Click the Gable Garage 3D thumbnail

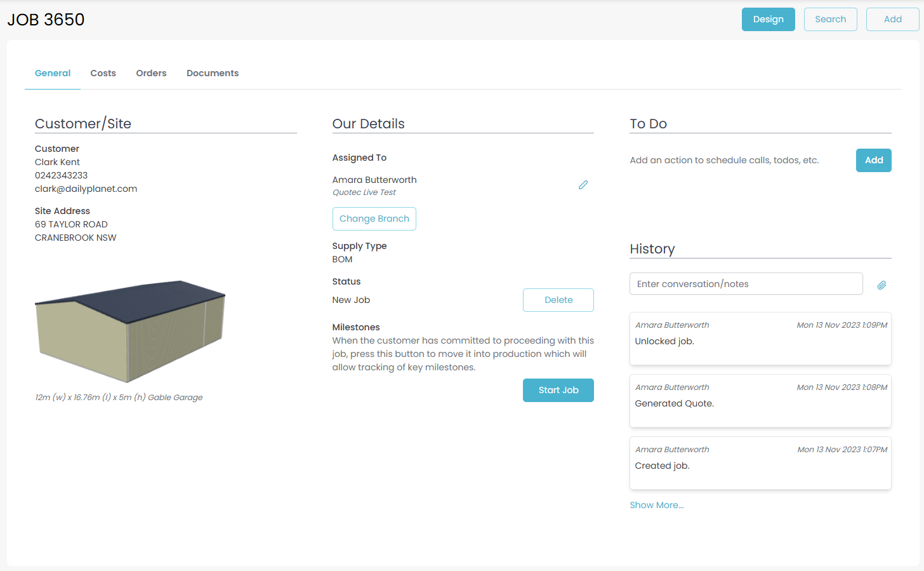click(130, 330)
